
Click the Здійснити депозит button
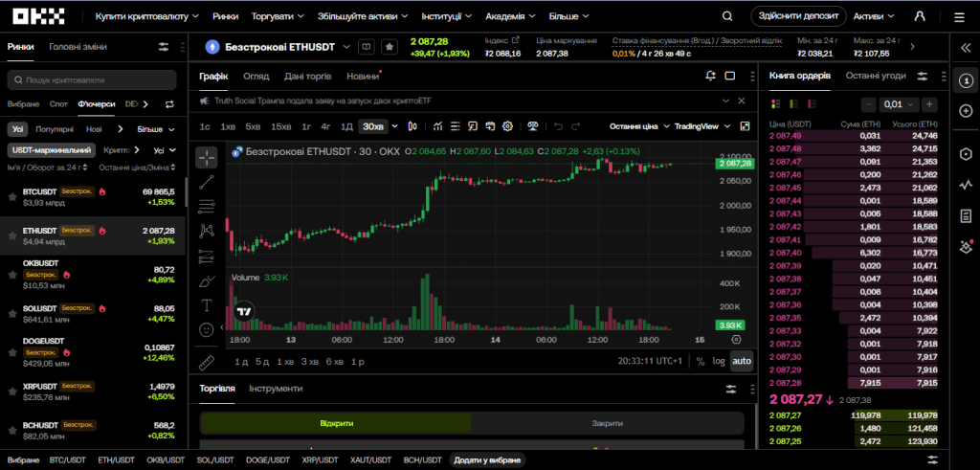[798, 17]
